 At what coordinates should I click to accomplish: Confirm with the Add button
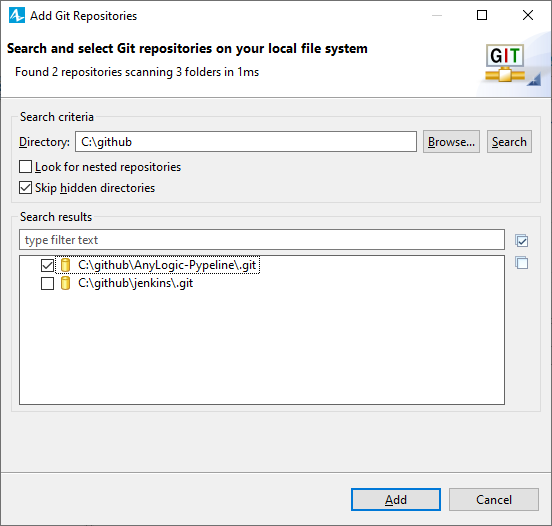tap(396, 500)
